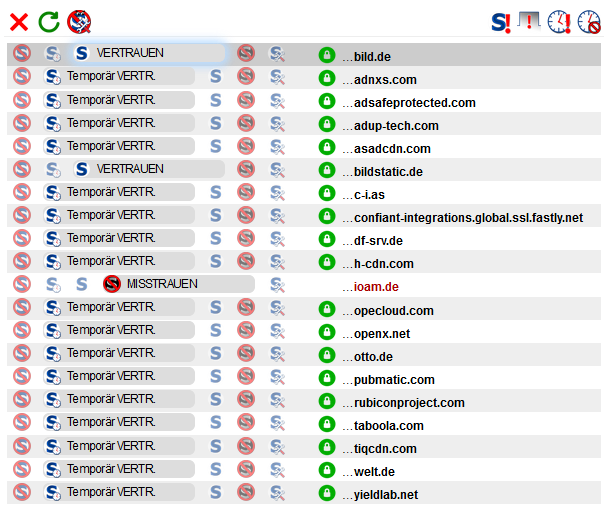Screen dimensions: 605x511
Task: Trust openx.net permanently via S icon
Action: [216, 330]
